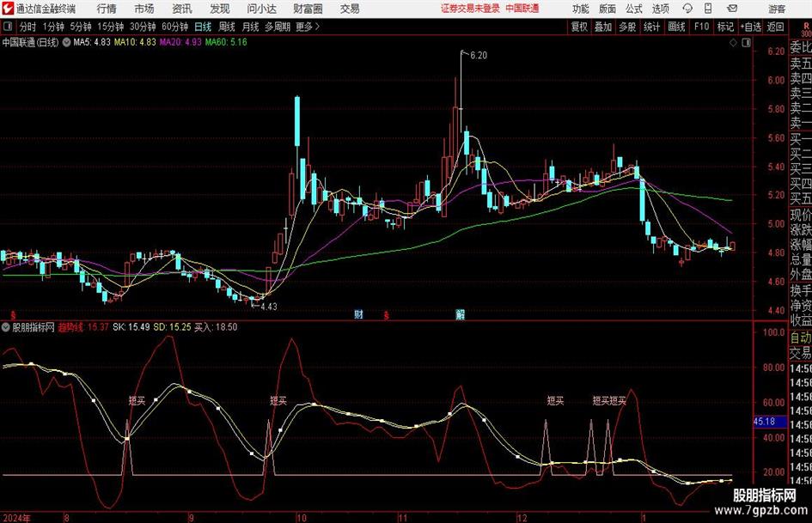Expand 更多 period options
The image size is (812, 523).
click(x=308, y=27)
